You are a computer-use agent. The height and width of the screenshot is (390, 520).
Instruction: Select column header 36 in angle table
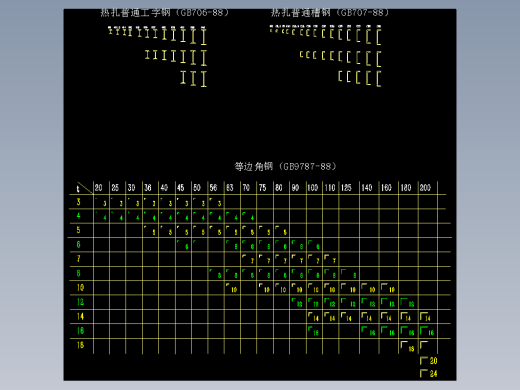(x=148, y=188)
